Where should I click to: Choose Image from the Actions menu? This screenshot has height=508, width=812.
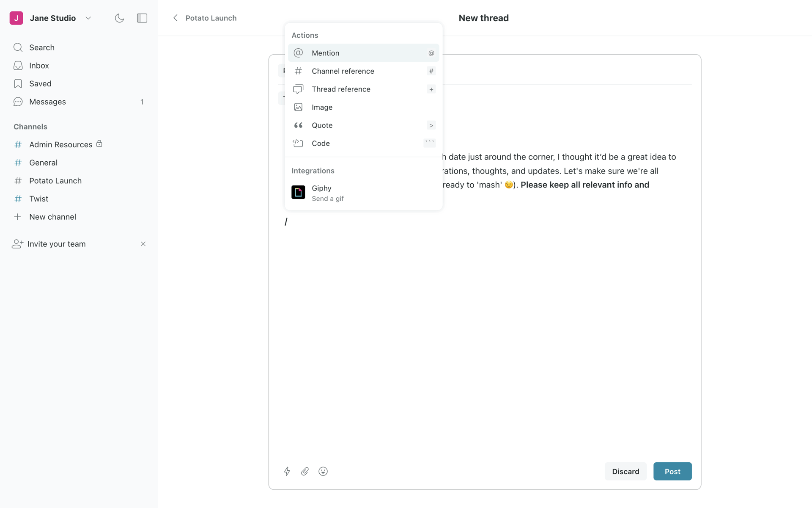click(363, 107)
